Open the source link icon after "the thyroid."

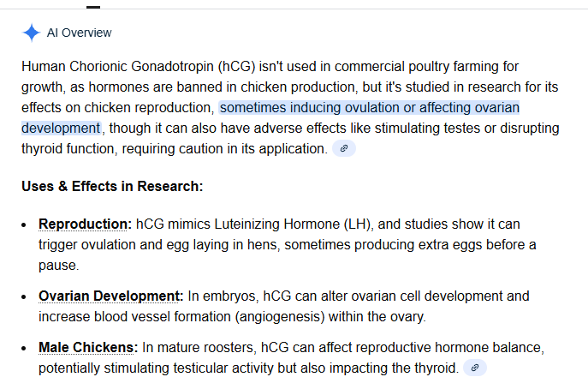pos(475,368)
